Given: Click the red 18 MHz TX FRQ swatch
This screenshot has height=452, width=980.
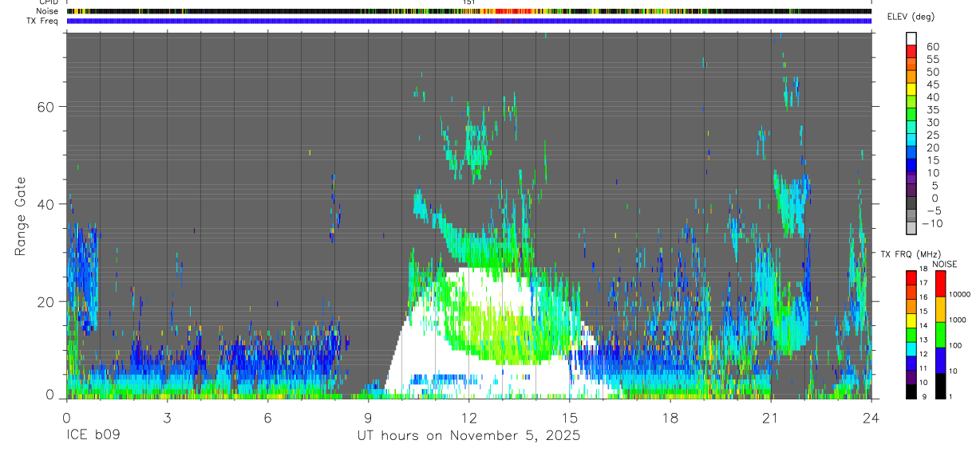Looking at the screenshot, I should click(x=911, y=277).
